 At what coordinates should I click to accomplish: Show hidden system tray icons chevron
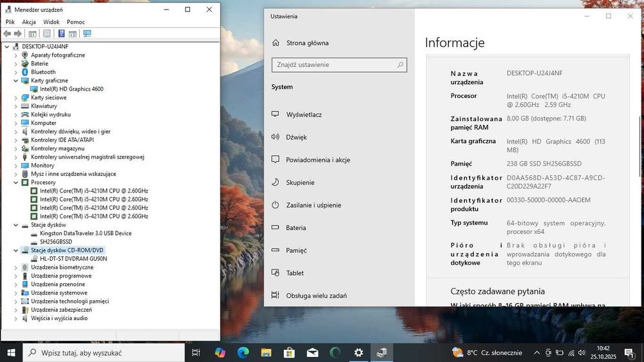tap(536, 352)
